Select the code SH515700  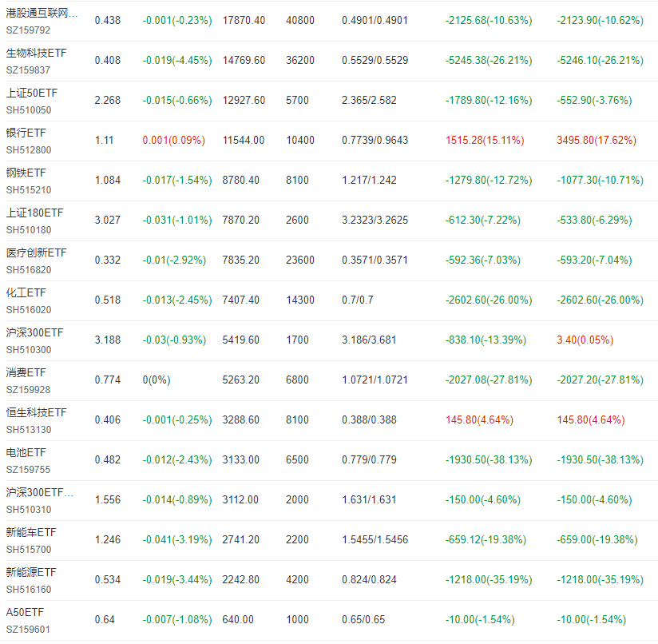click(x=29, y=550)
